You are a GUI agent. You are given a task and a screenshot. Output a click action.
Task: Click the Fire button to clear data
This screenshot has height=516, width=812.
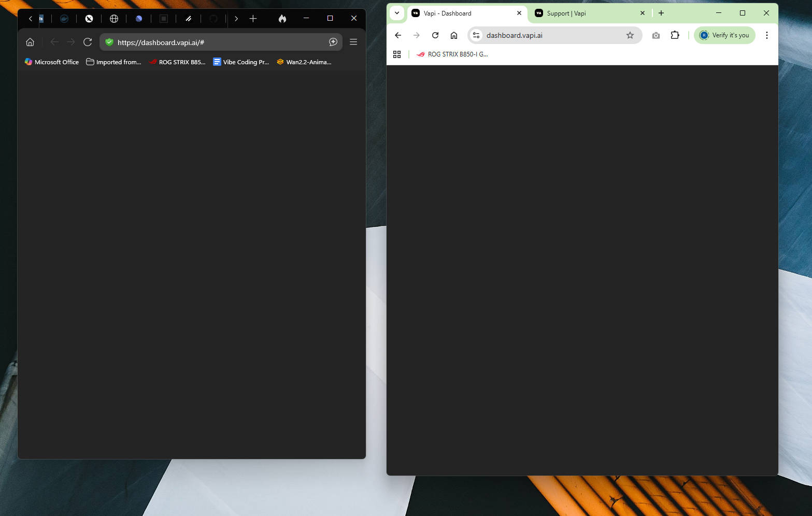(282, 19)
